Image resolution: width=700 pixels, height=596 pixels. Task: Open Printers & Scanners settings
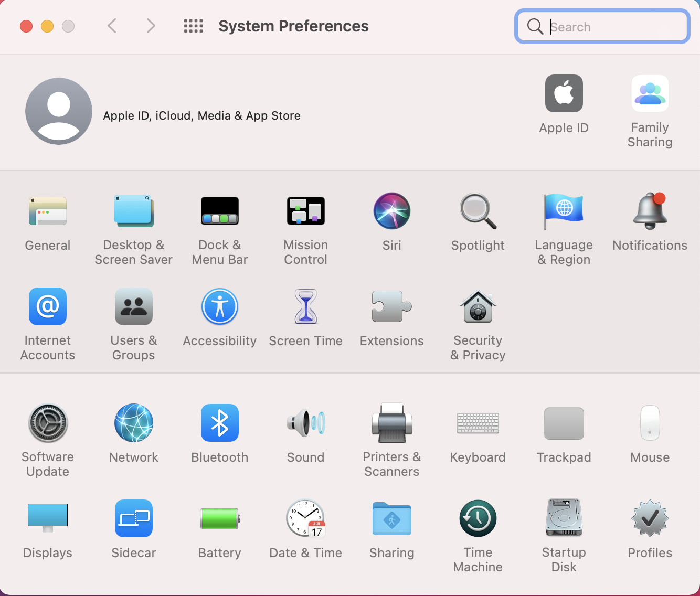[391, 423]
